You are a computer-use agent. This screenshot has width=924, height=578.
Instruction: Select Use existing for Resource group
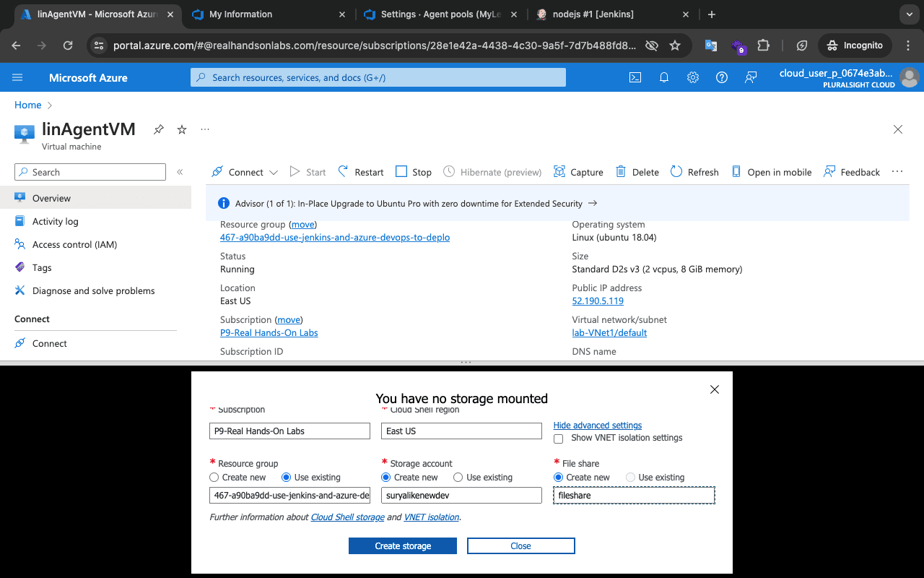pos(286,478)
